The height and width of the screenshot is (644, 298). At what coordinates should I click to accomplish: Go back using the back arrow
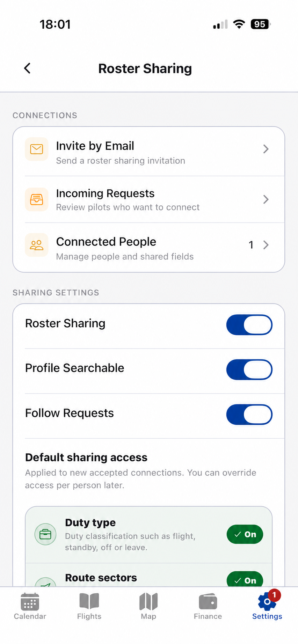[27, 68]
